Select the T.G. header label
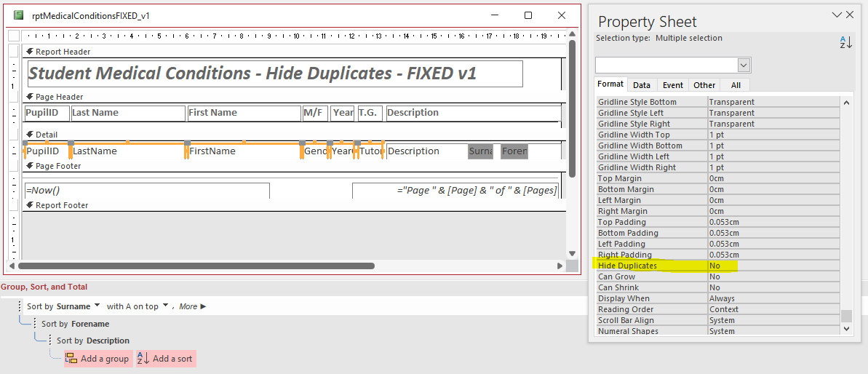This screenshot has width=868, height=374. (x=370, y=113)
